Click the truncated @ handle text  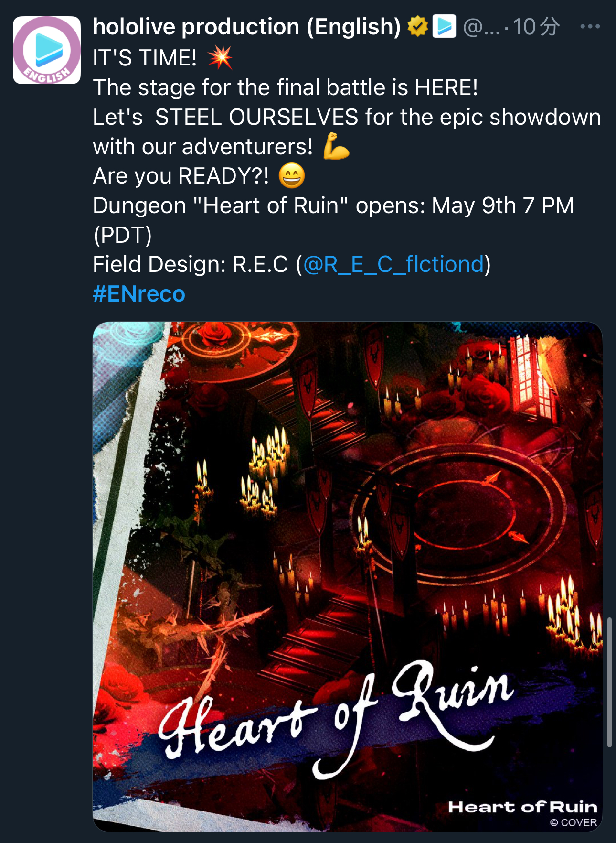click(481, 27)
